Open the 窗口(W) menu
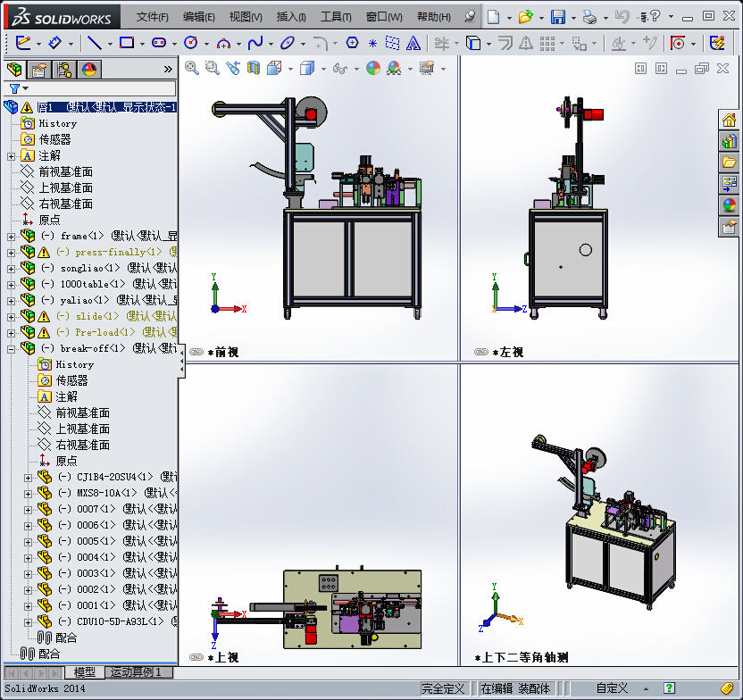 pos(384,17)
